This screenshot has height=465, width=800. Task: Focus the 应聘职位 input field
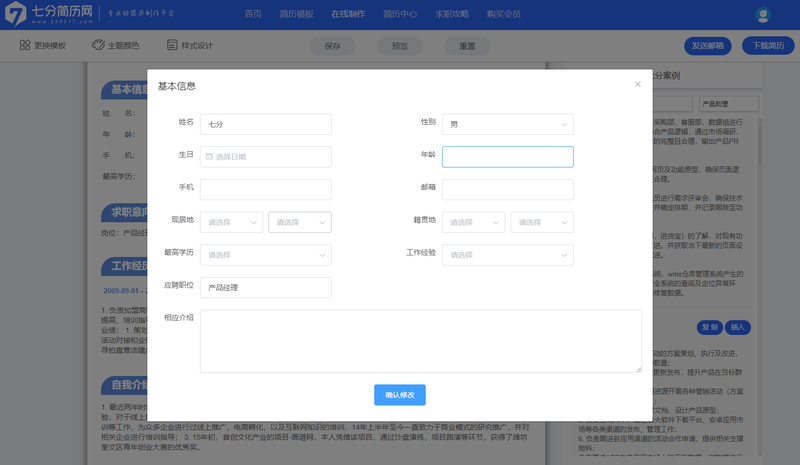tap(266, 287)
